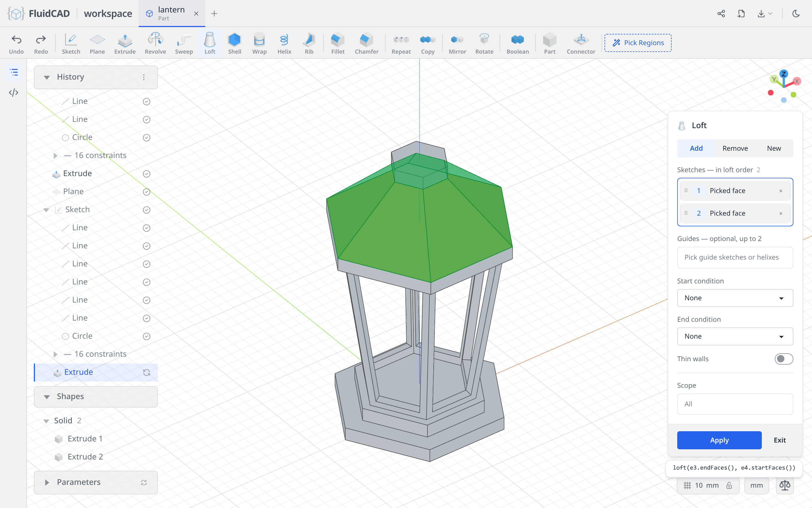
Task: Open the Sketch tool
Action: click(71, 43)
